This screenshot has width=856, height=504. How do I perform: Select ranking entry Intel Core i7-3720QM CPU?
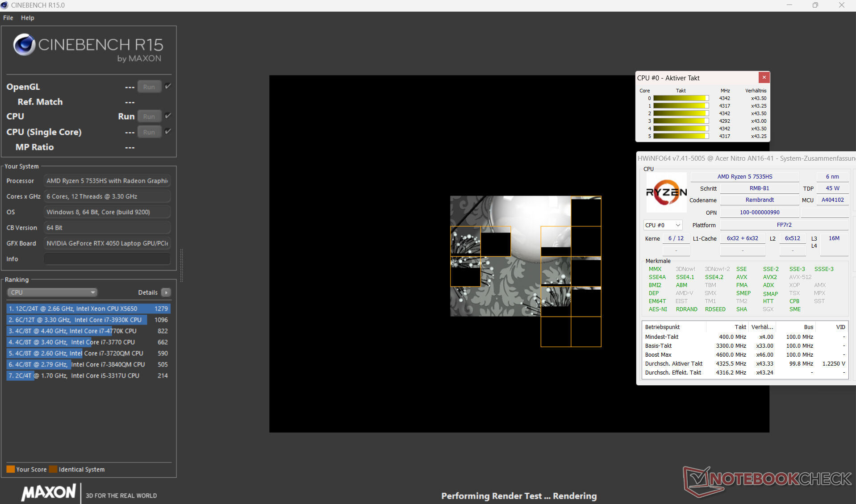(x=88, y=353)
